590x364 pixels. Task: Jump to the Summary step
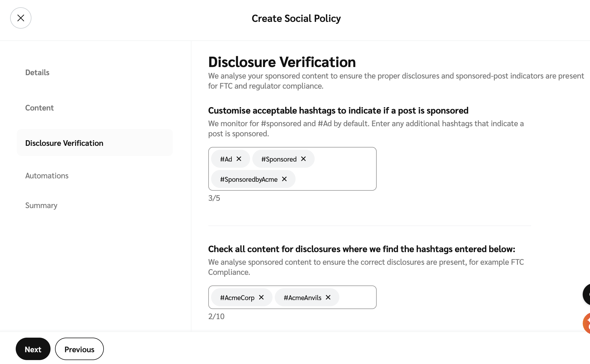[x=41, y=206]
